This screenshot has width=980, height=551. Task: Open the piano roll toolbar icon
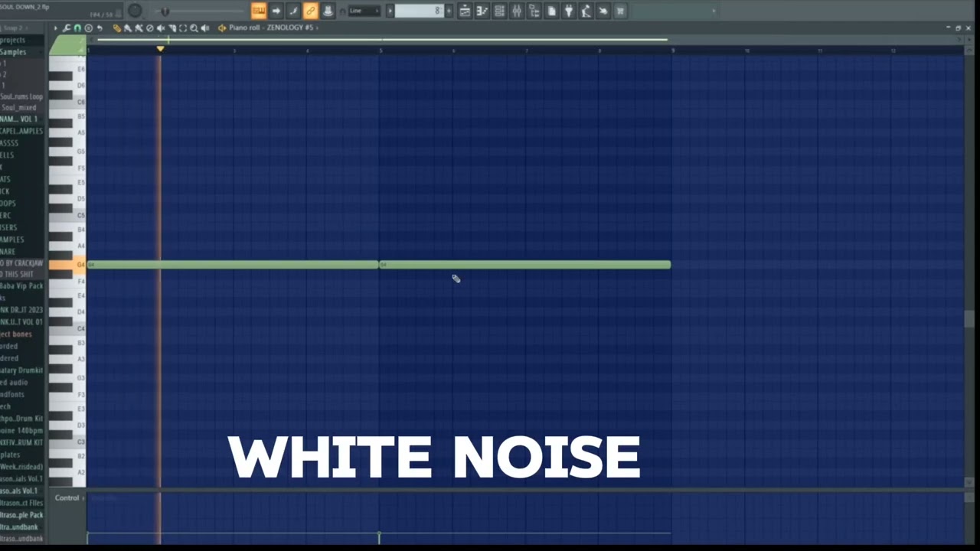pos(482,11)
